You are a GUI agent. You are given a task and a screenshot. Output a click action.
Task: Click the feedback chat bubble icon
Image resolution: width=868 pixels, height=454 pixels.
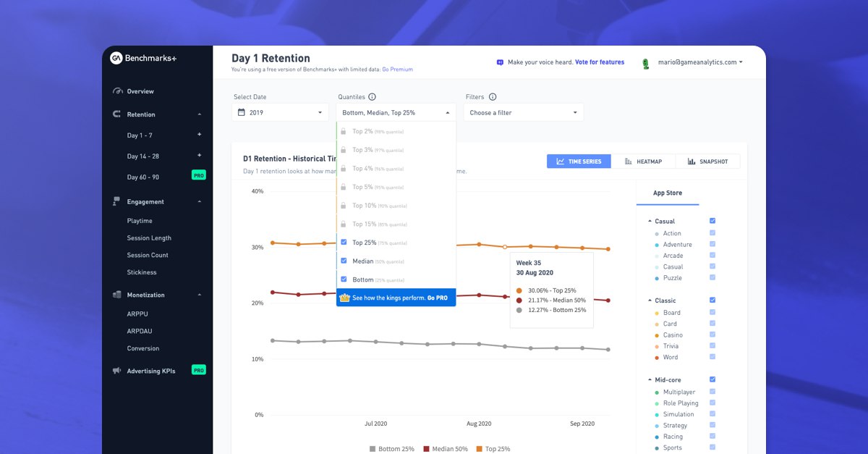tap(500, 62)
